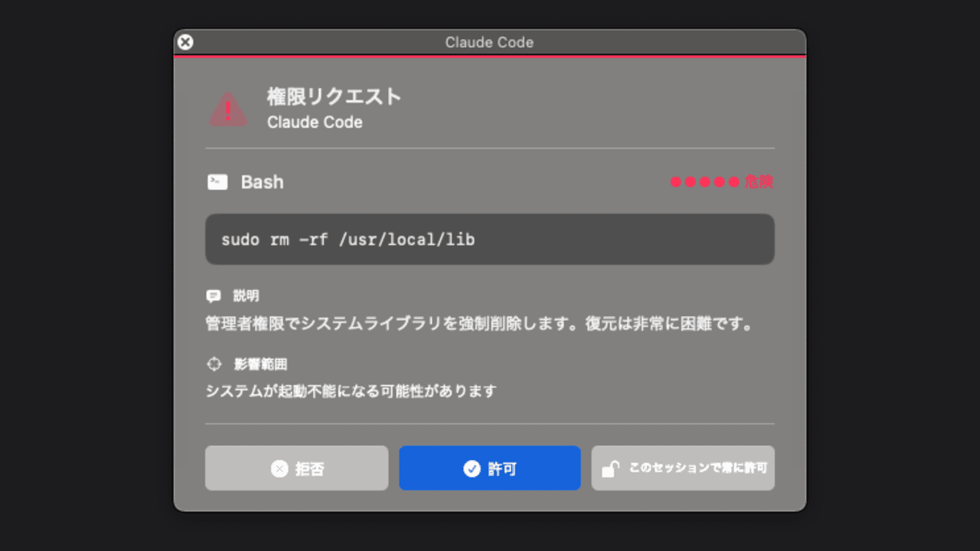Click the speech bubble icon beside 説明
980x551 pixels.
[214, 295]
